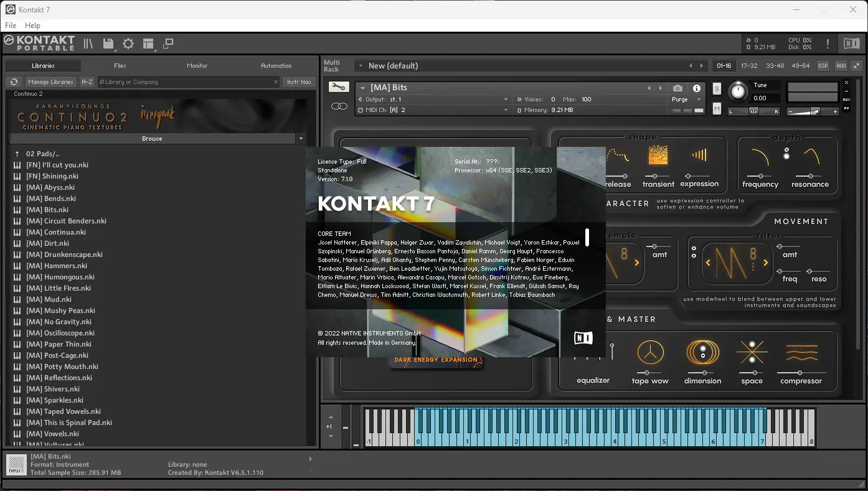The height and width of the screenshot is (491, 868).
Task: Select previous filter movement waveform
Action: (x=709, y=263)
